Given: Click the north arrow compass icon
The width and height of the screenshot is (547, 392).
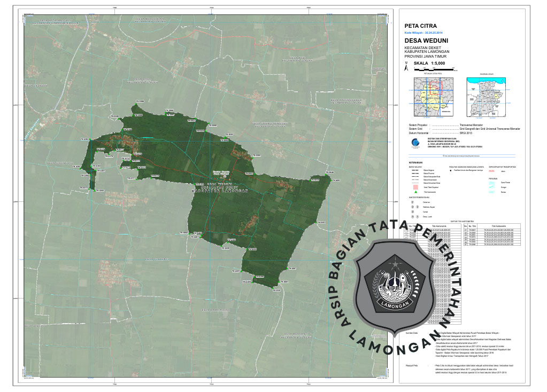Looking at the screenshot, I should coord(405,67).
